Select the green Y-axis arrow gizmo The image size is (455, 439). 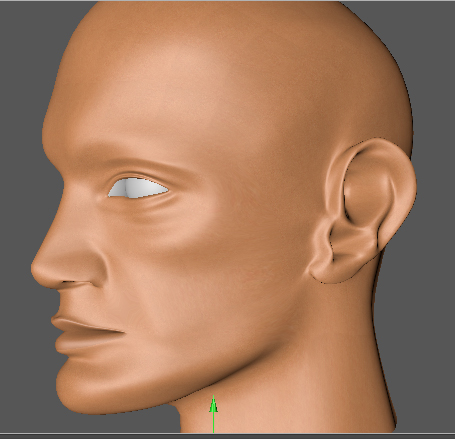(213, 414)
